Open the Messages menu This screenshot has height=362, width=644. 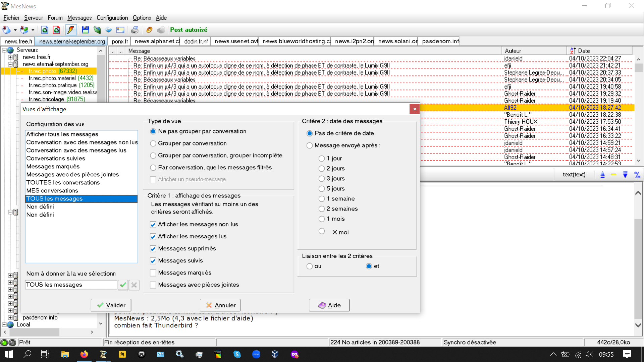pyautogui.click(x=79, y=18)
